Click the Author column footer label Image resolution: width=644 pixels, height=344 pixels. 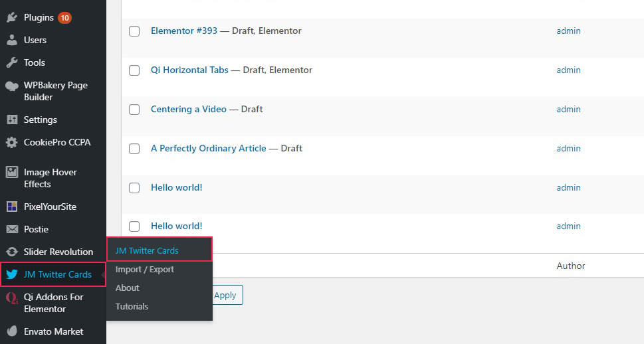click(x=571, y=266)
